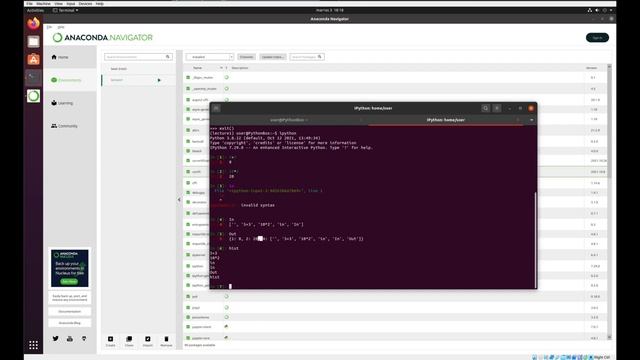Open the system status menu arrow
This screenshot has height=360, width=640.
click(x=611, y=10)
